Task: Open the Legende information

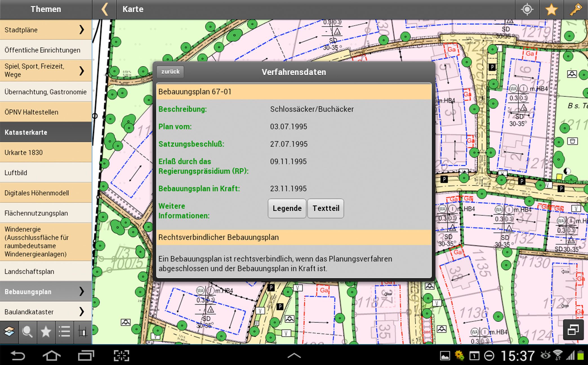Action: [287, 208]
